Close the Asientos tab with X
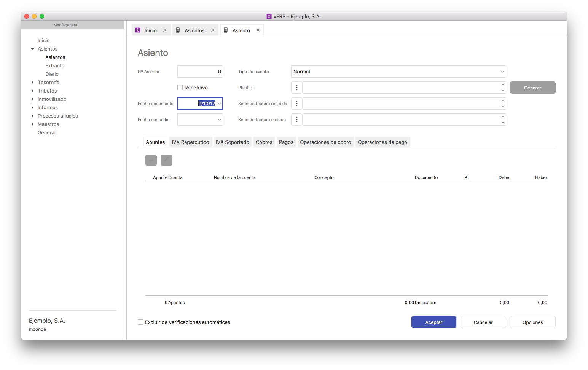The image size is (588, 370). (x=213, y=30)
